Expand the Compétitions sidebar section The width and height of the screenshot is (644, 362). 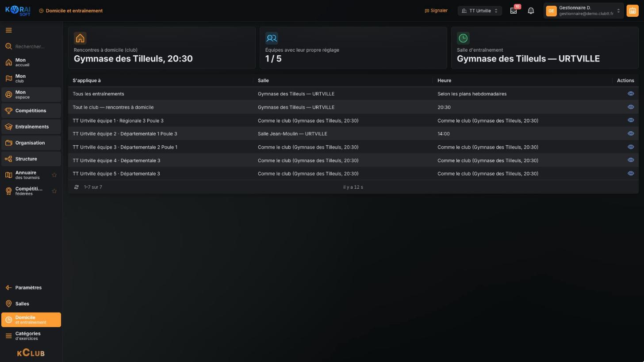click(31, 111)
